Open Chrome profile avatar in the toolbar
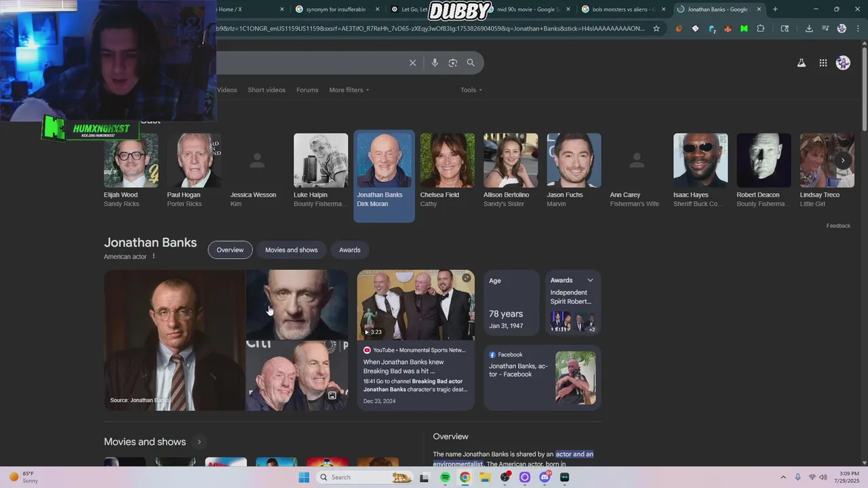This screenshot has height=488, width=868. 842,28
